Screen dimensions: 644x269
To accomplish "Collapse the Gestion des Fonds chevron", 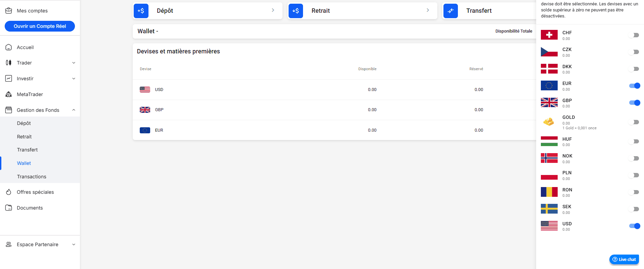I will click(x=74, y=110).
